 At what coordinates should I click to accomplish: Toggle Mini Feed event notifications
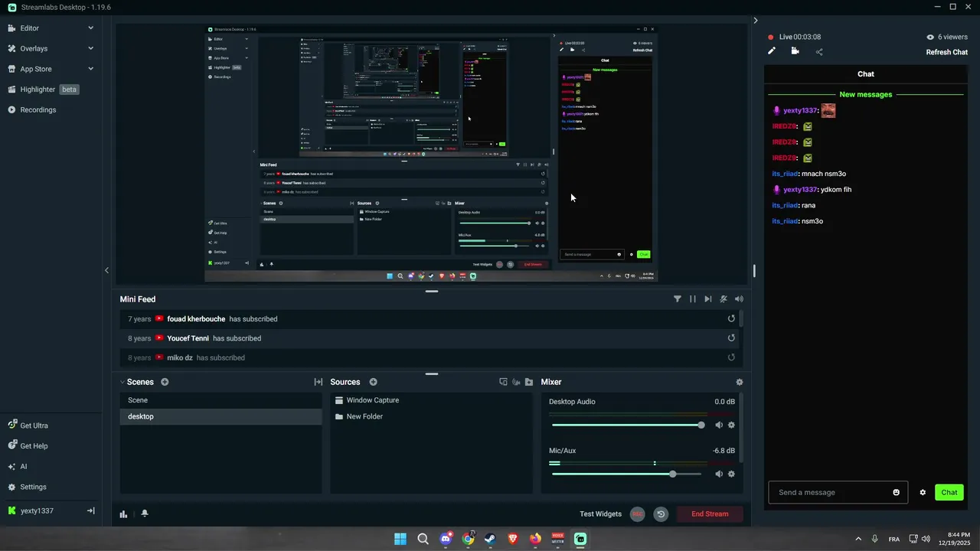pyautogui.click(x=724, y=299)
